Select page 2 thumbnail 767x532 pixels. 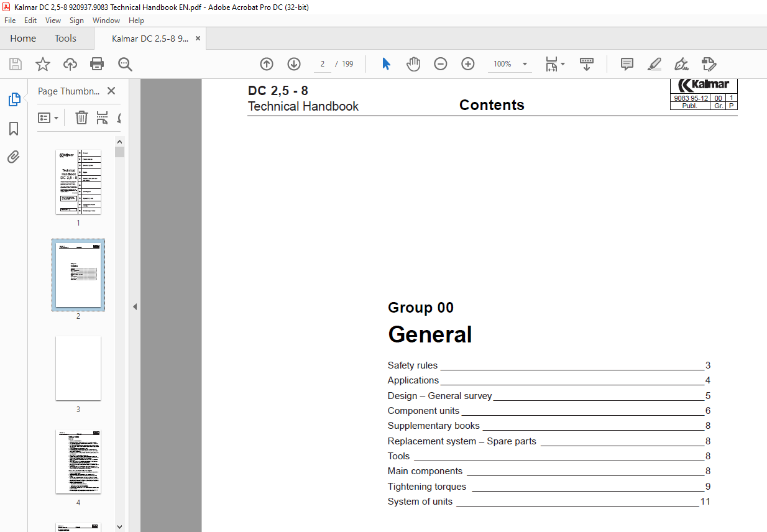coord(78,275)
